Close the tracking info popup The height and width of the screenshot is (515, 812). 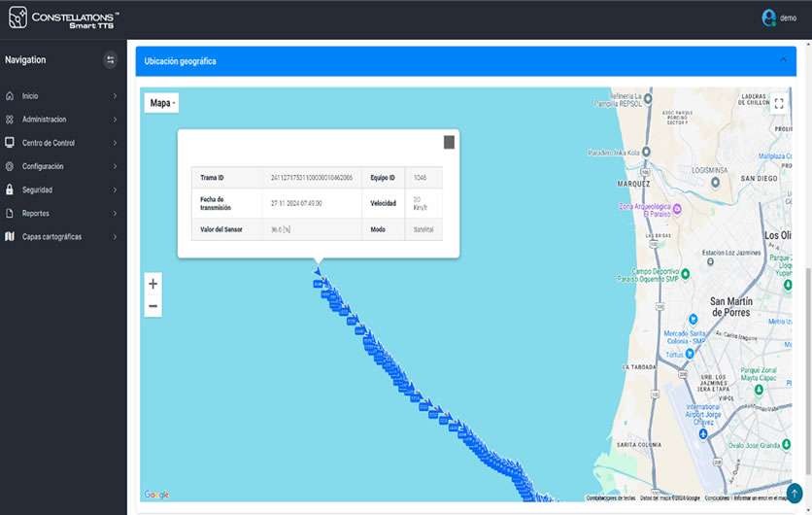(449, 142)
